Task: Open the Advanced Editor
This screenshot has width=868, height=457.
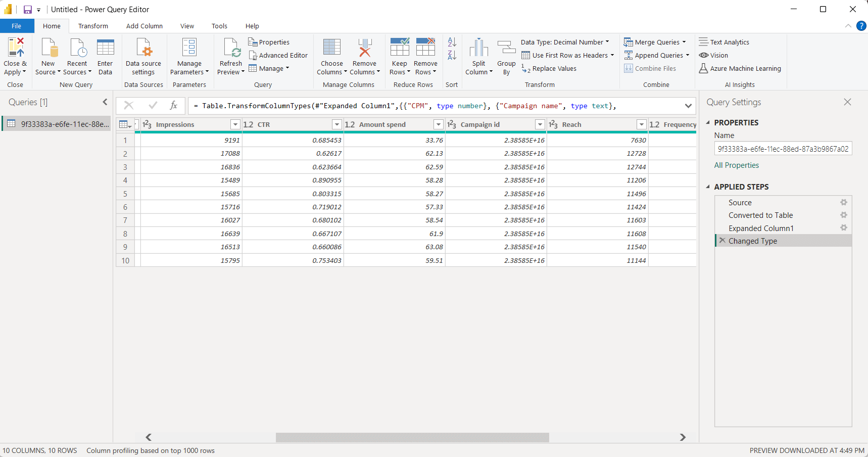Action: pos(278,55)
